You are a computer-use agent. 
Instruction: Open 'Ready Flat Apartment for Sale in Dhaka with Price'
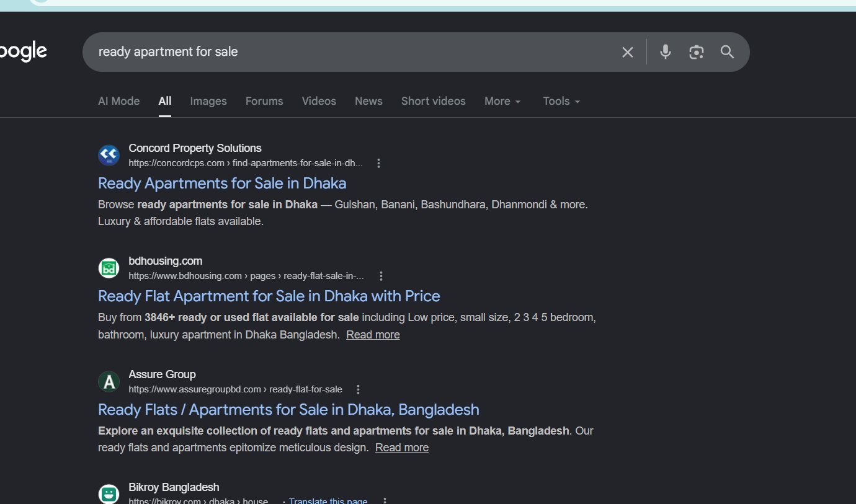pyautogui.click(x=269, y=296)
